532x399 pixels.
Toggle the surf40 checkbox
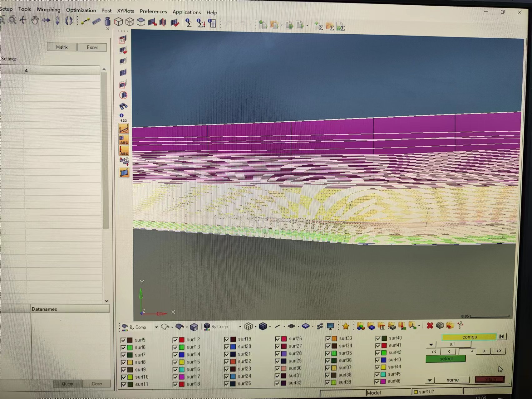coord(378,338)
